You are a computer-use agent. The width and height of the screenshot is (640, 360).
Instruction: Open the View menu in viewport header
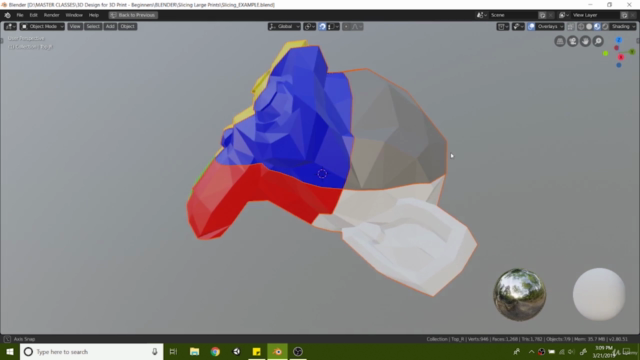point(75,27)
